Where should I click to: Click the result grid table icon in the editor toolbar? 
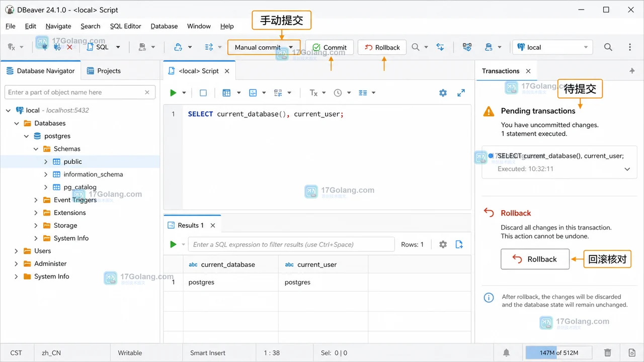pyautogui.click(x=226, y=93)
